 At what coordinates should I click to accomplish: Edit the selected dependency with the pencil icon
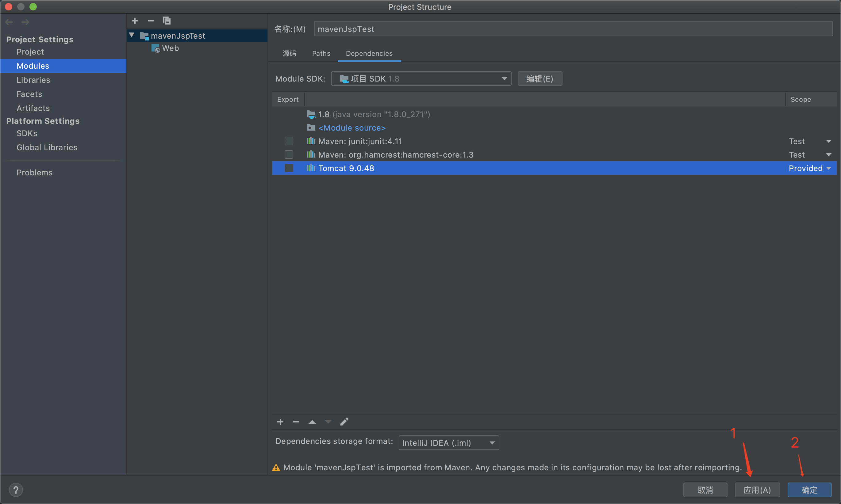click(344, 422)
